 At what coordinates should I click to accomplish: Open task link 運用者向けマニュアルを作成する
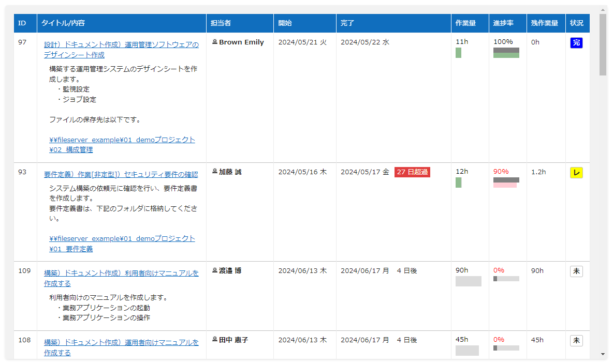121,347
